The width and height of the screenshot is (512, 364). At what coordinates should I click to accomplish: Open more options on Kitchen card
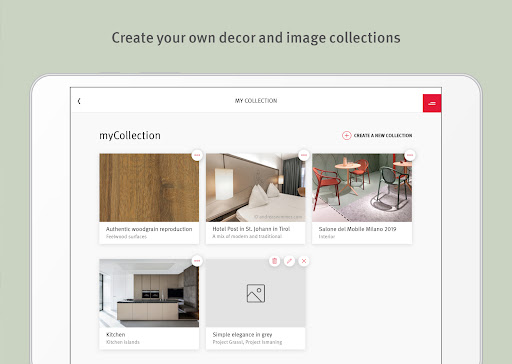point(197,261)
